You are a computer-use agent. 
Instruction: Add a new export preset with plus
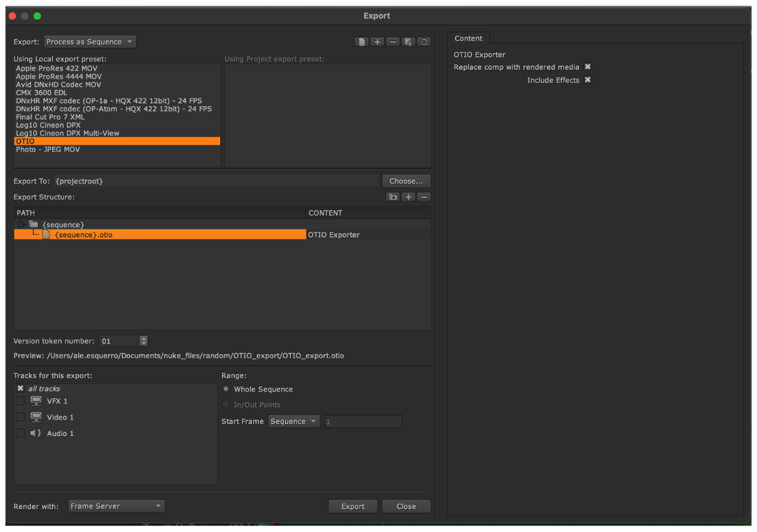coord(377,42)
